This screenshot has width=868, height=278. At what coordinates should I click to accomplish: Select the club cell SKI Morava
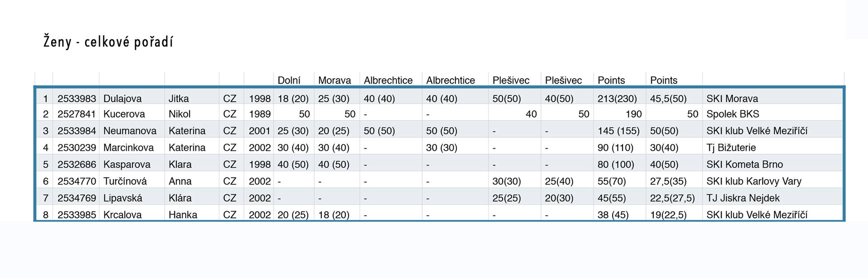tap(732, 99)
